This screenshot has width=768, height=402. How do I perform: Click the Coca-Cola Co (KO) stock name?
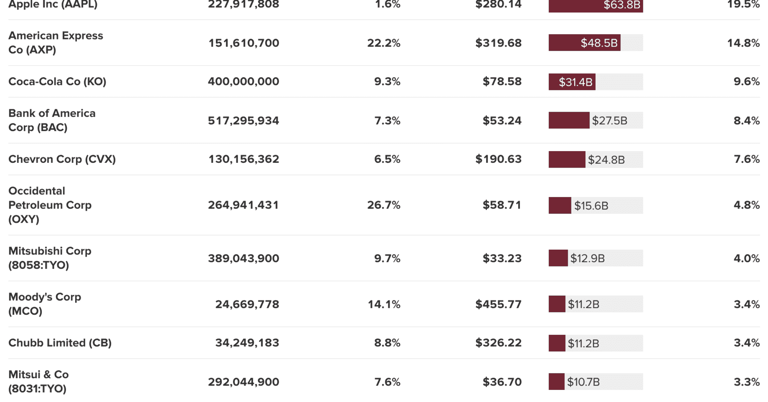click(x=57, y=81)
